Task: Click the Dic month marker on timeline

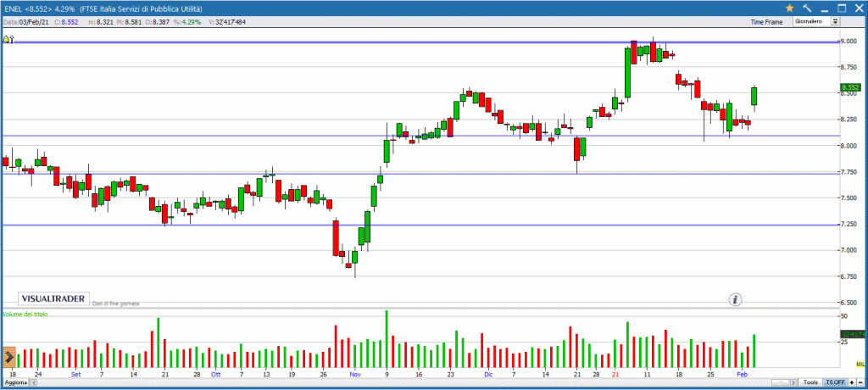Action: (487, 375)
